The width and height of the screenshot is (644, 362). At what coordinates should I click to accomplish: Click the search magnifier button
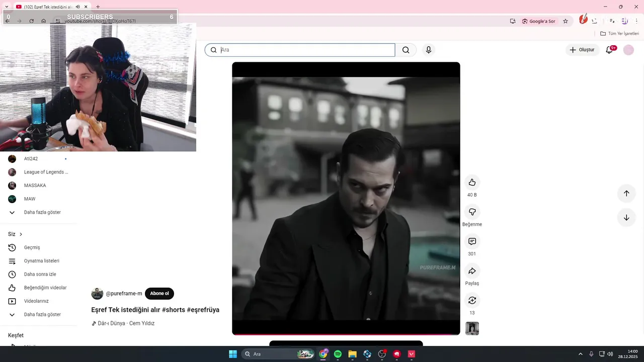coord(406,50)
